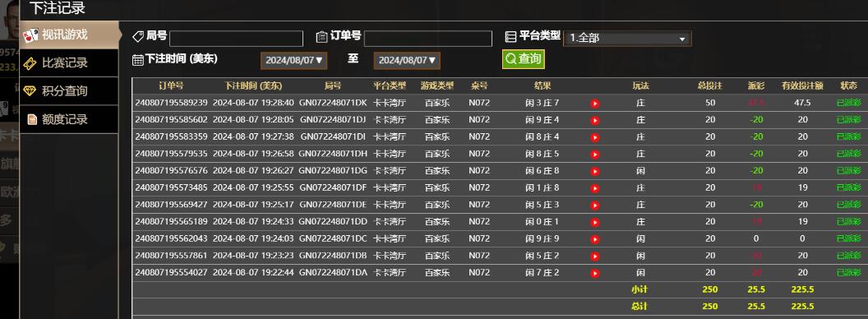Play video replay for order 240807195589239
Image resolution: width=868 pixels, height=319 pixels.
click(595, 104)
